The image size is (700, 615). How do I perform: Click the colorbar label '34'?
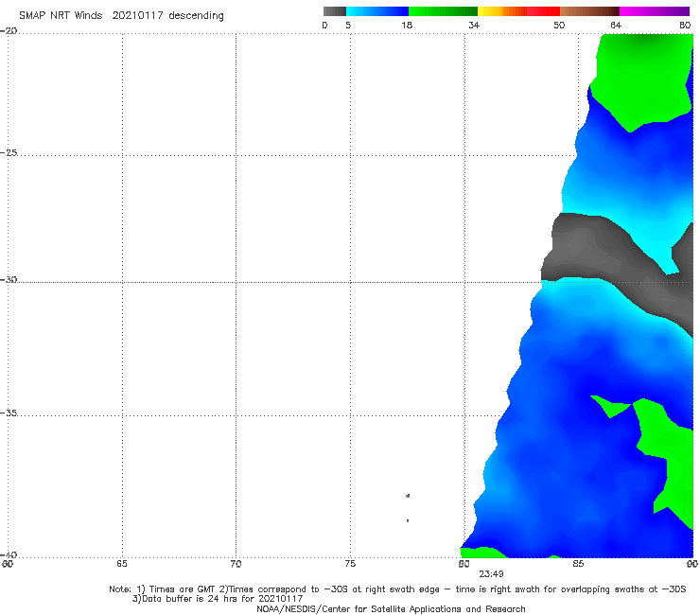474,26
